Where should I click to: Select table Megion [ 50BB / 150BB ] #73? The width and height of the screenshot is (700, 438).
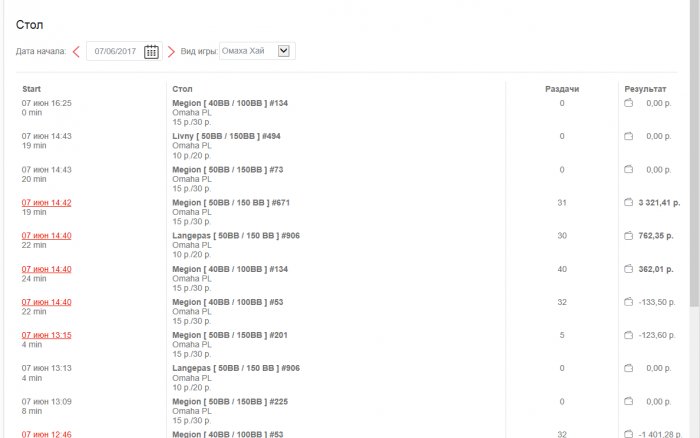pos(228,170)
